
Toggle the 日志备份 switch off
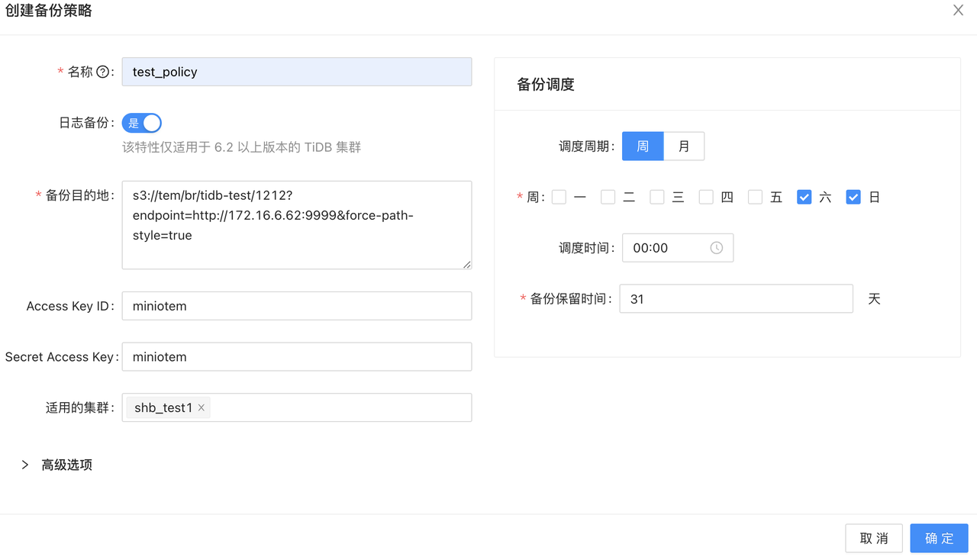(142, 123)
